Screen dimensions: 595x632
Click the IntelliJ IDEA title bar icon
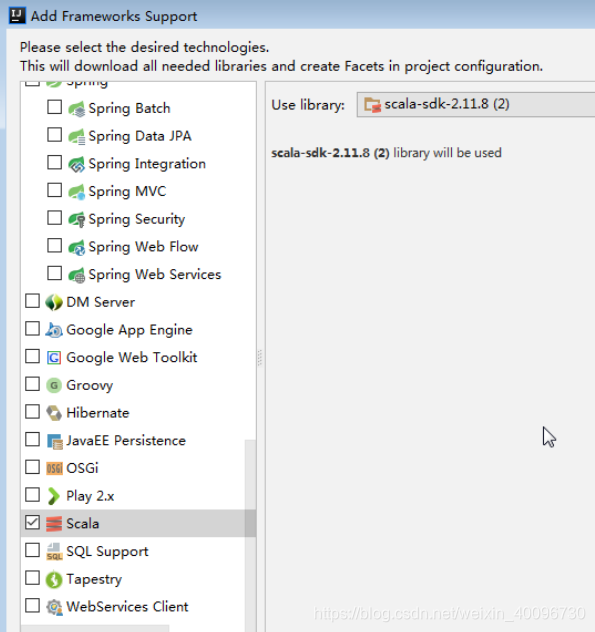(17, 16)
